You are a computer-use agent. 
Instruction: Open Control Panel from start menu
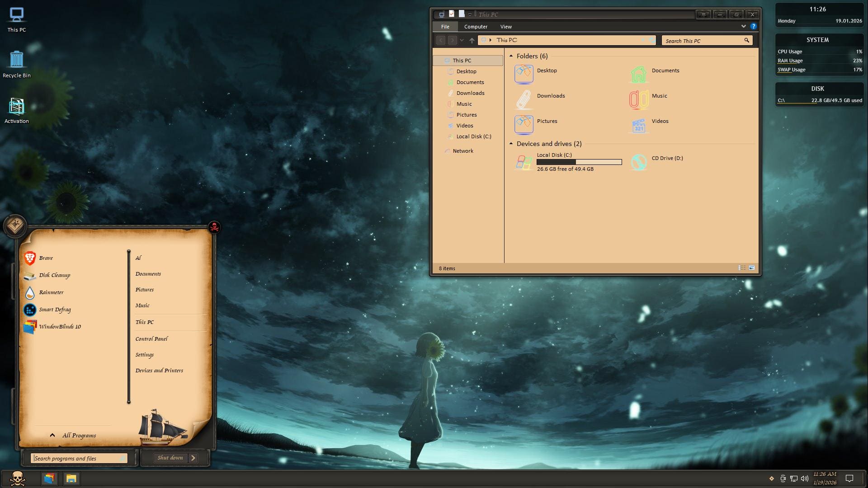(x=151, y=339)
